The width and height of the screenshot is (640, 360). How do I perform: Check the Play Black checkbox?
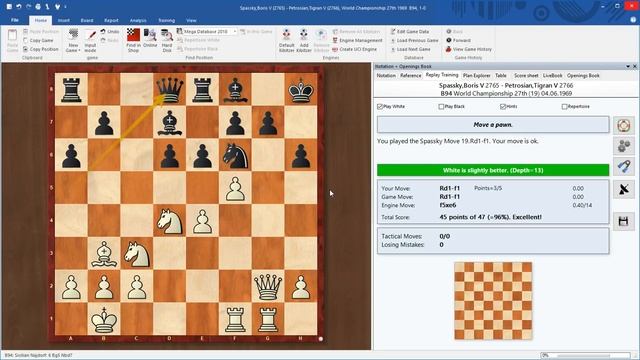(441, 107)
